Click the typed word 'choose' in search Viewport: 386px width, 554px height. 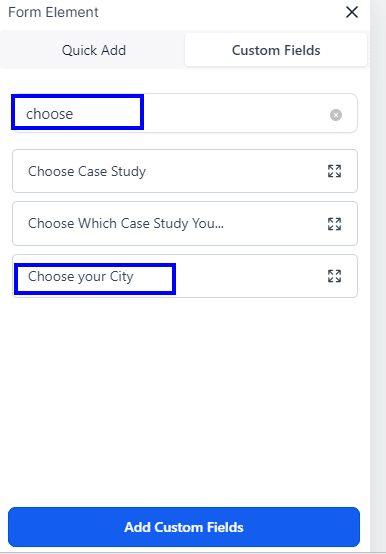coord(49,114)
